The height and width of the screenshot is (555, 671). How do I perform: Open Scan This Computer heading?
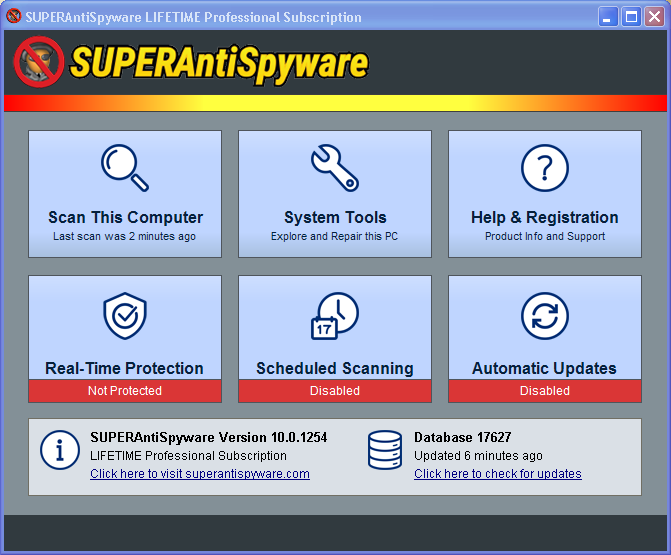coord(125,217)
